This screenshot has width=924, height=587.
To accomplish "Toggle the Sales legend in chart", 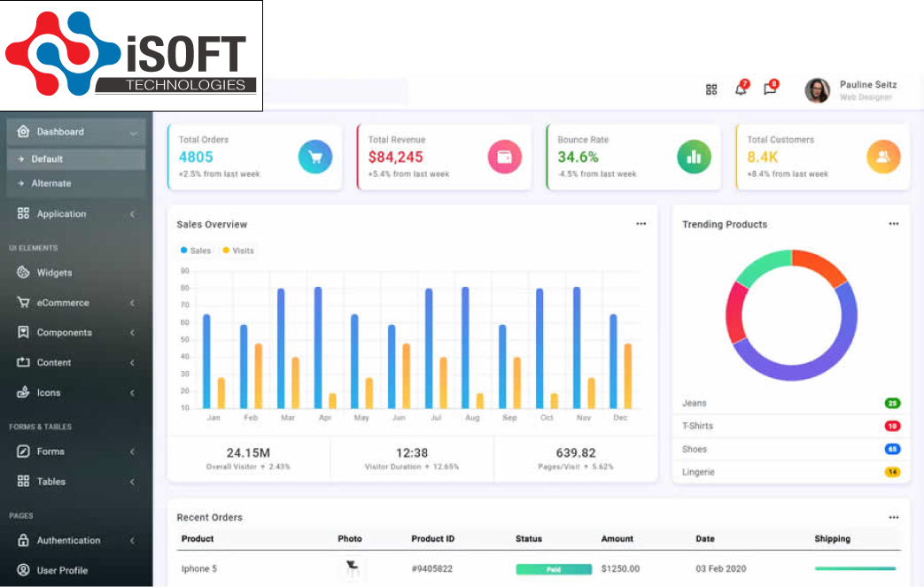I will point(196,251).
